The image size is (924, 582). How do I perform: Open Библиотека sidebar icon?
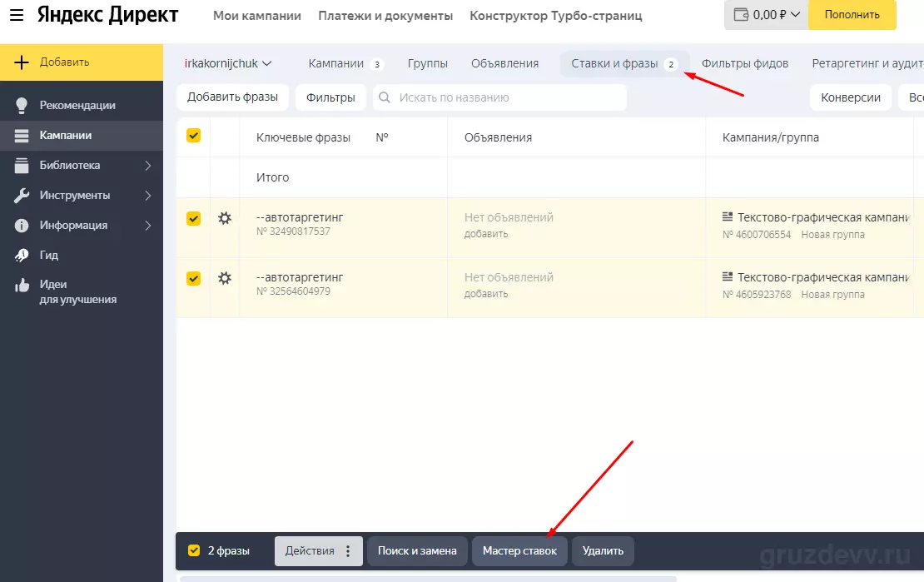21,166
